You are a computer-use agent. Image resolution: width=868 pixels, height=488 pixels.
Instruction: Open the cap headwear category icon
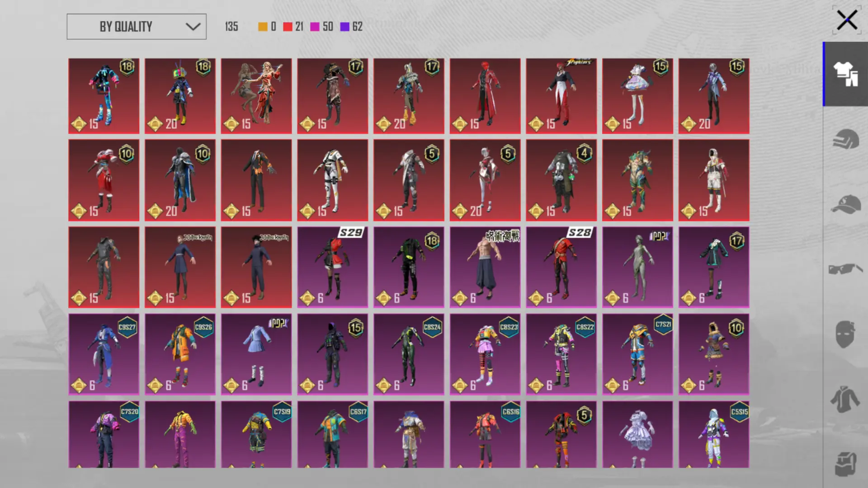coord(845,204)
